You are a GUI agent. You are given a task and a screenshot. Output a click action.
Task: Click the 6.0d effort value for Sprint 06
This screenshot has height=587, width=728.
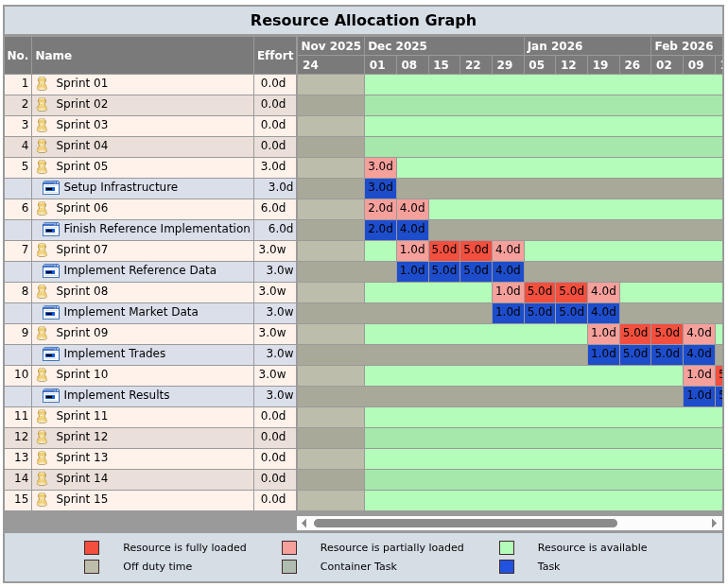tap(273, 208)
